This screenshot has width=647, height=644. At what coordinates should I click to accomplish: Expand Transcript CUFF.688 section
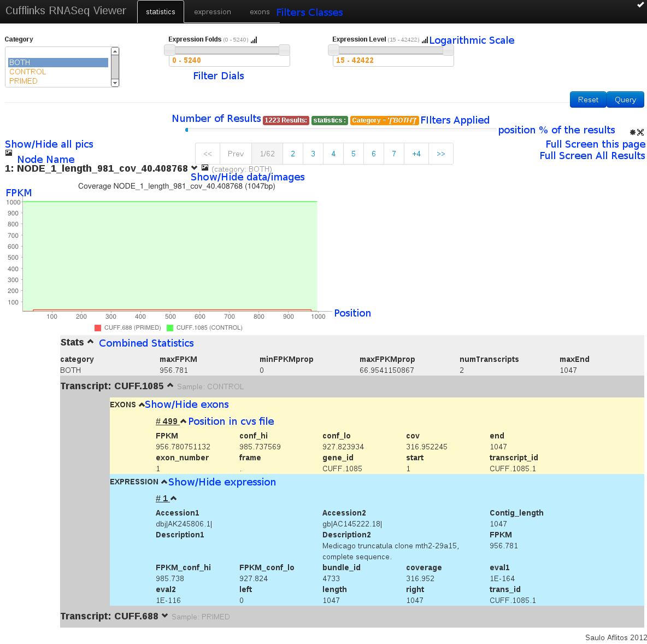(x=164, y=616)
